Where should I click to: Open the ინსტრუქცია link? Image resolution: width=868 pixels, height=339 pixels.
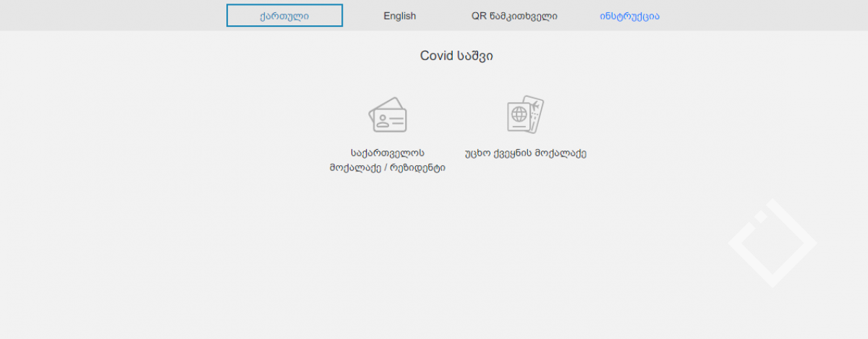[x=629, y=16]
